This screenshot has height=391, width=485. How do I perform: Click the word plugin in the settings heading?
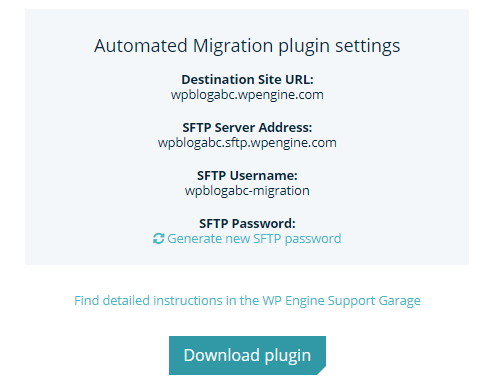[x=304, y=47]
